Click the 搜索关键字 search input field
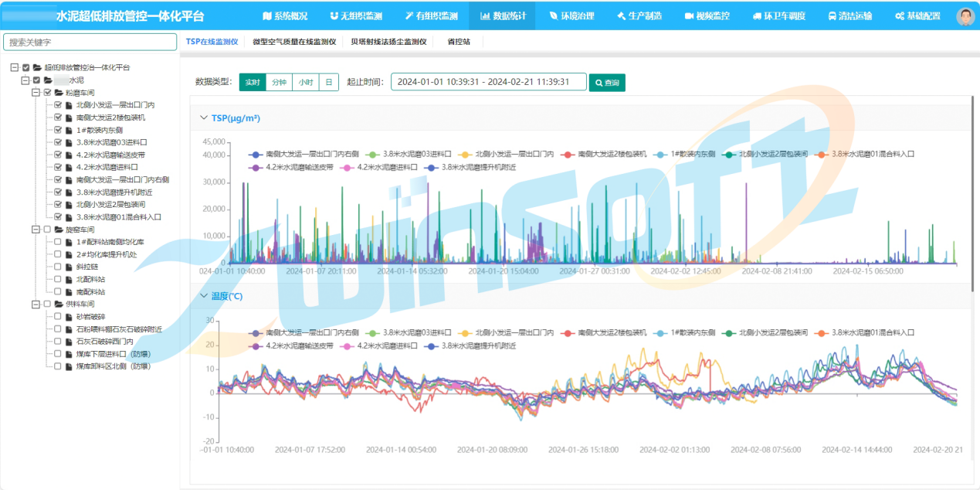This screenshot has height=490, width=980. (x=90, y=43)
